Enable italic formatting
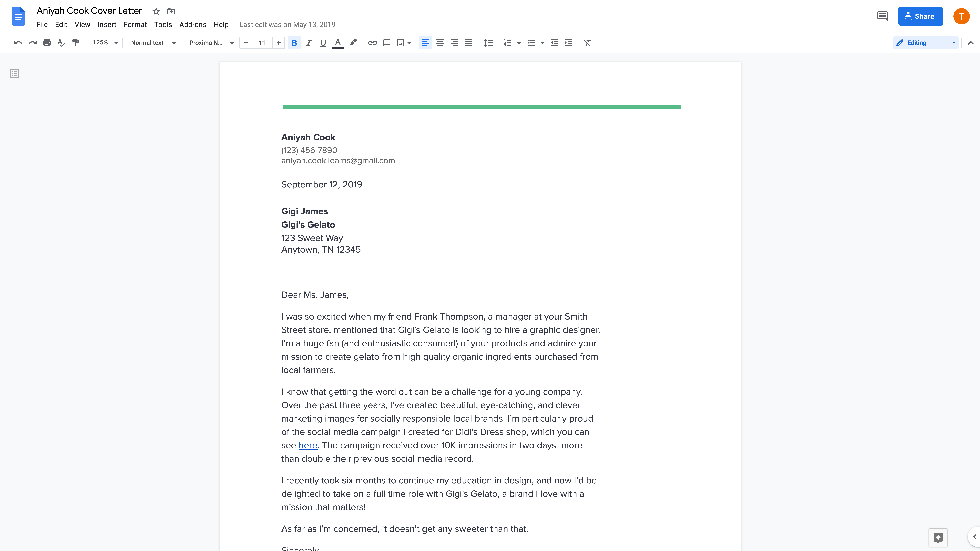Image resolution: width=980 pixels, height=551 pixels. tap(308, 42)
